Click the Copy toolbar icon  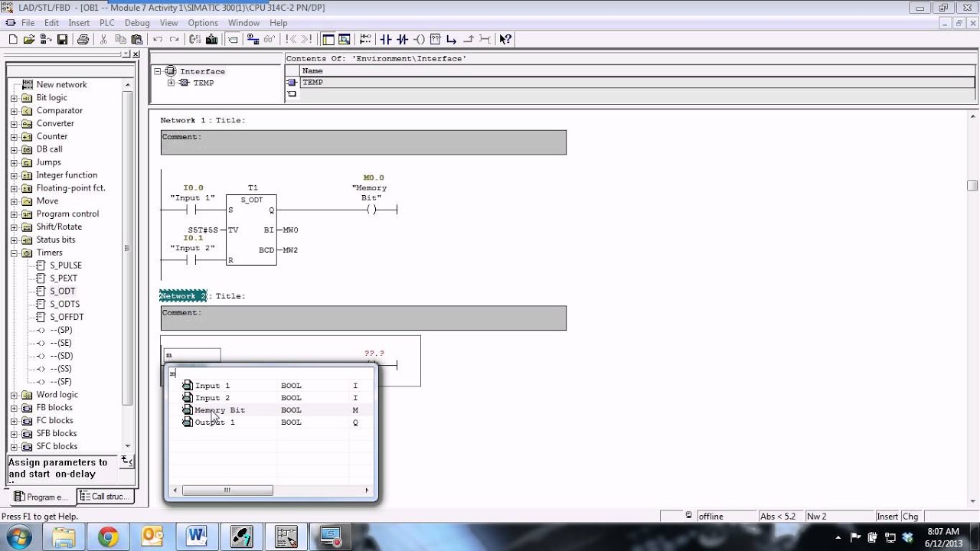(120, 39)
